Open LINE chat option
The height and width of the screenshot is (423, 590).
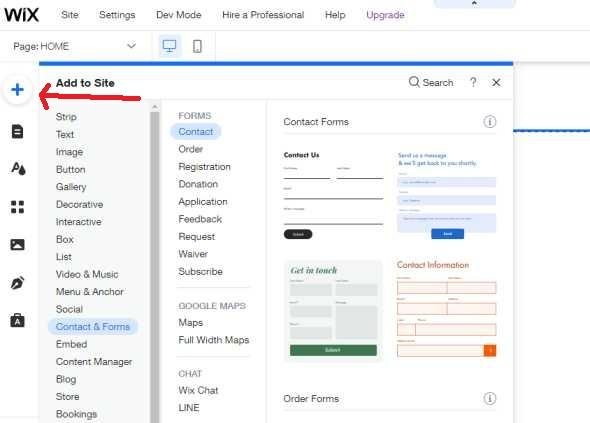[x=189, y=408]
